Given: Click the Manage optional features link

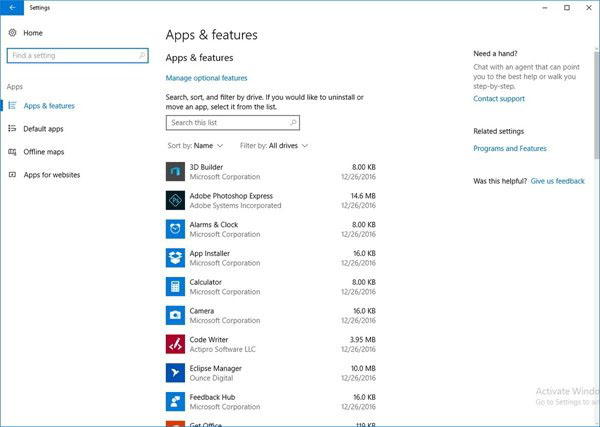Looking at the screenshot, I should click(x=206, y=78).
